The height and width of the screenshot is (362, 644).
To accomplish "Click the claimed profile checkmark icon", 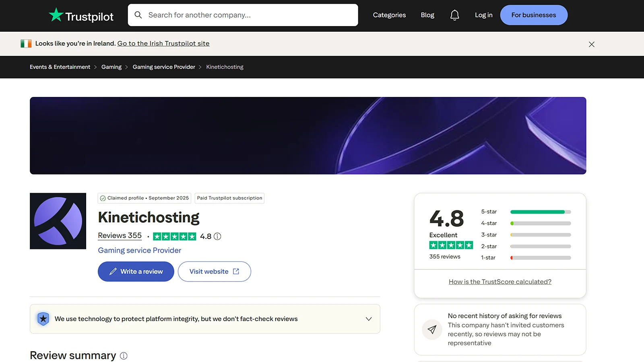I will tap(103, 198).
